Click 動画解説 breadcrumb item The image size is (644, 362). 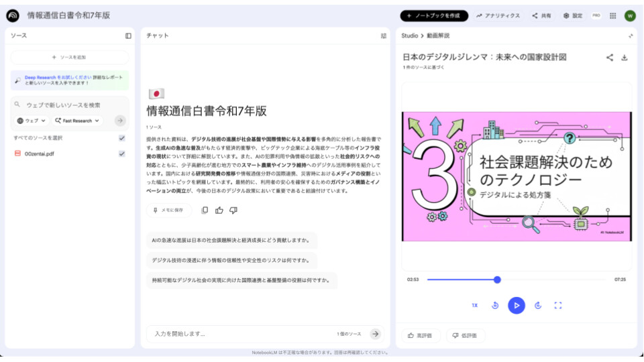pyautogui.click(x=438, y=36)
